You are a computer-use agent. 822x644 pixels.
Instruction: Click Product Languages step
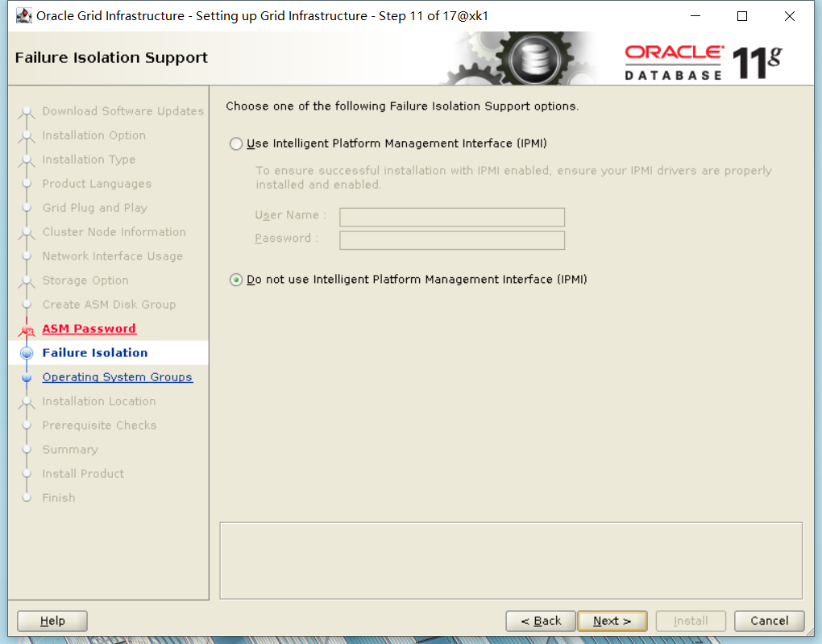[x=97, y=184]
